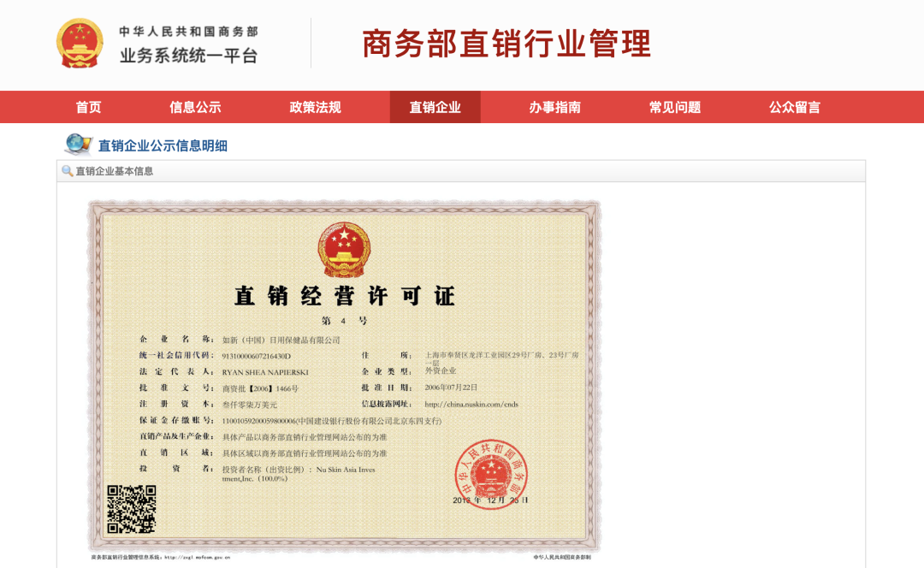Go to 政策法规 in navigation bar
The image size is (924, 568).
(315, 107)
